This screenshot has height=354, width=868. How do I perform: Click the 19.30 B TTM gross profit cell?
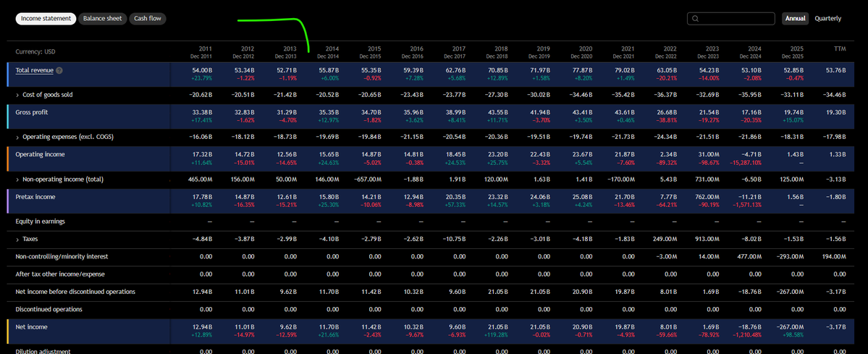[836, 112]
